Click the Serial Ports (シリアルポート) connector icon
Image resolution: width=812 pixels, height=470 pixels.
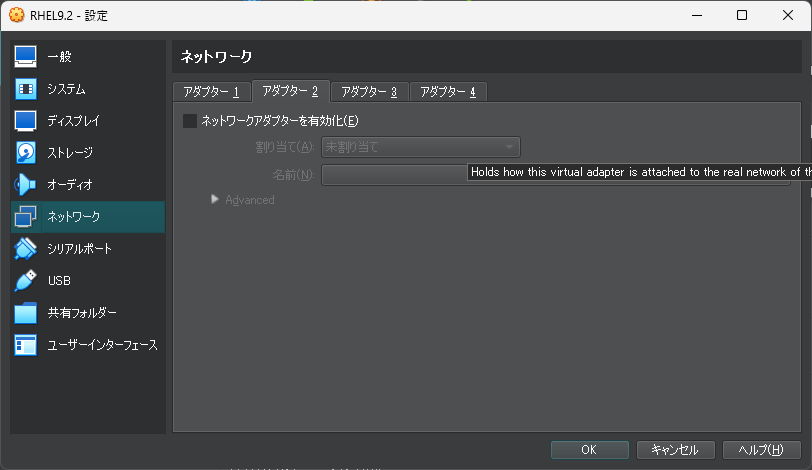pyautogui.click(x=25, y=249)
